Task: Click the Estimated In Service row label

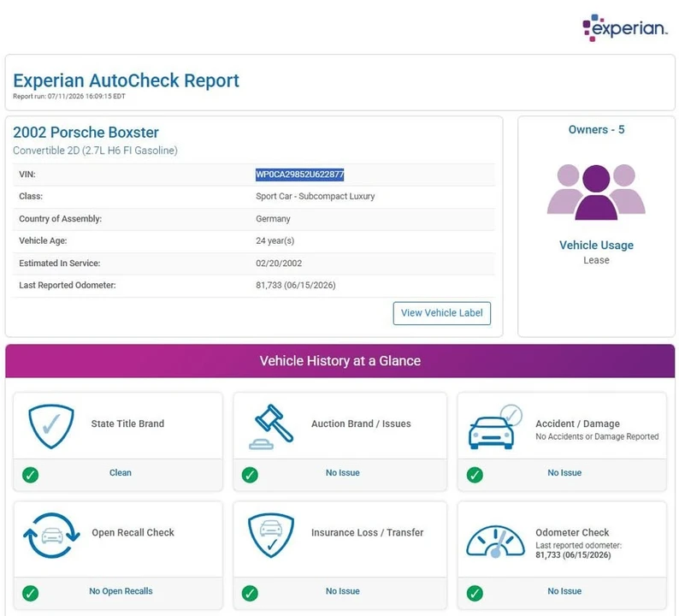Action: coord(60,264)
